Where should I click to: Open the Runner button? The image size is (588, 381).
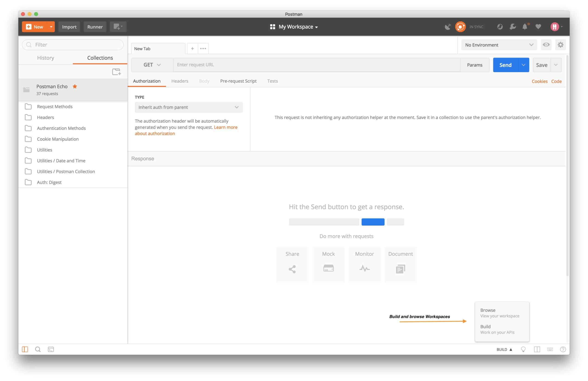click(95, 27)
